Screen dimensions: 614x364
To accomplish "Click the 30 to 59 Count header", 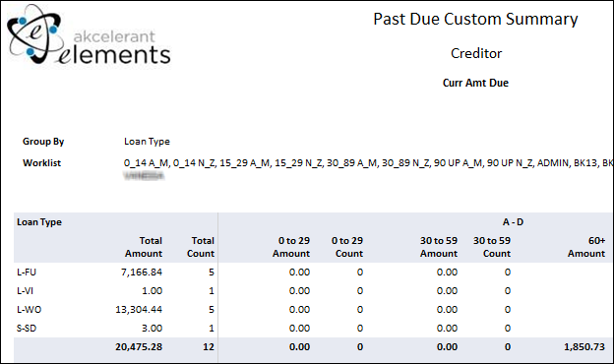I will click(x=491, y=247).
